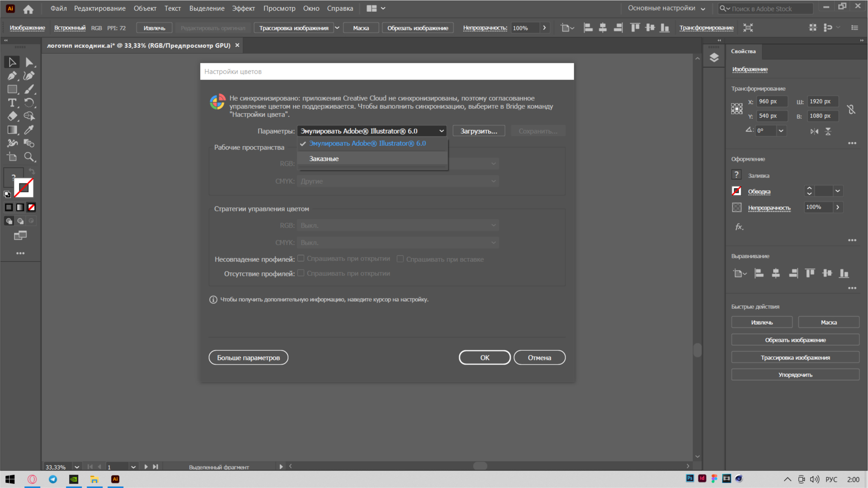
Task: Toggle constrain width and height proportions
Action: coord(851,109)
